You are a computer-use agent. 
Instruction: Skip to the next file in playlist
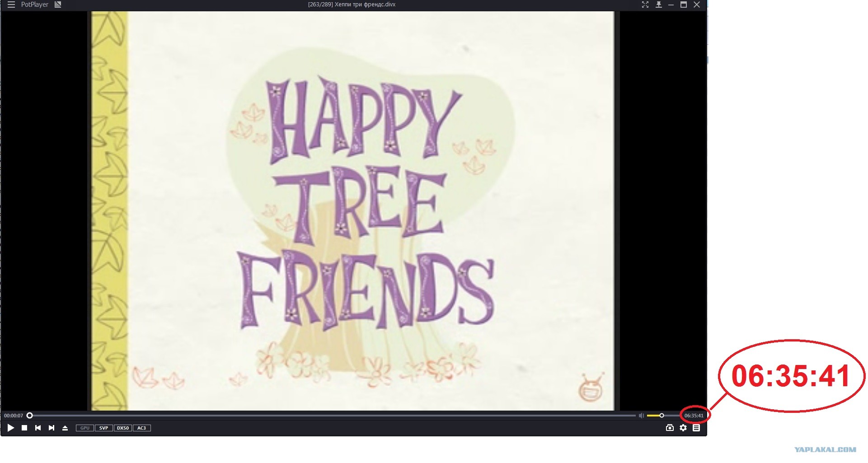[x=52, y=428]
